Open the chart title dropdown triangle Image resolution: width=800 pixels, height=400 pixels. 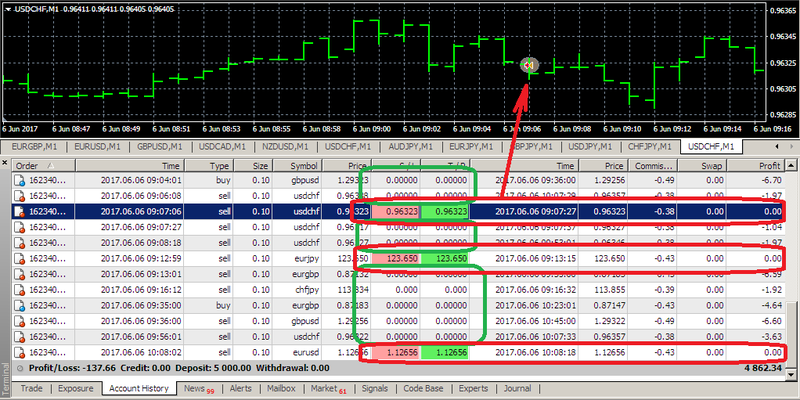(9, 9)
